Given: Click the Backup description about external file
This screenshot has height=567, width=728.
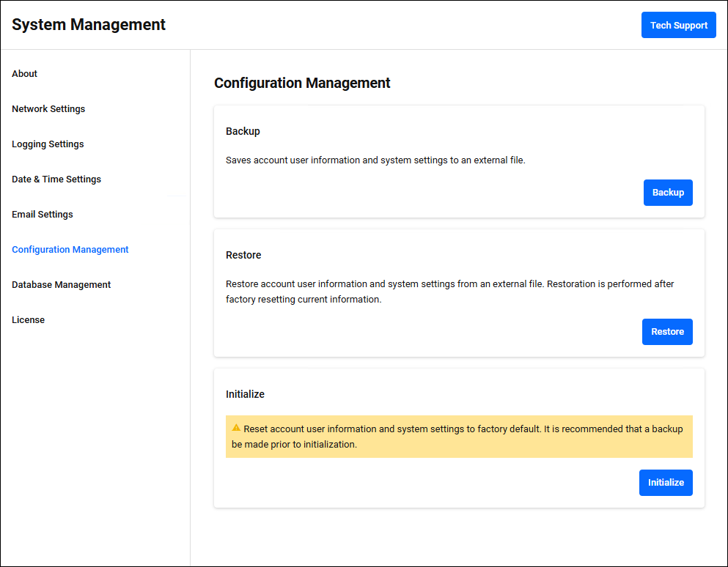Looking at the screenshot, I should (375, 160).
